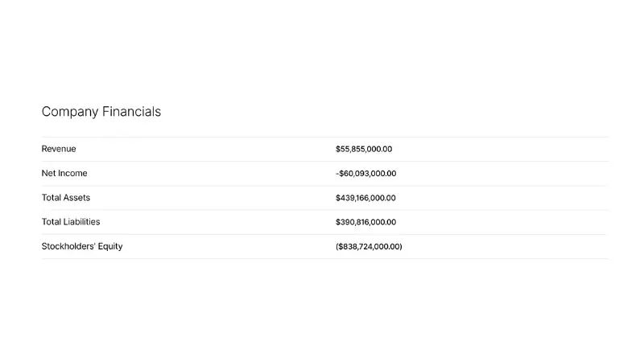The image size is (644, 362).
Task: Click the word Assets in Total Assets
Action: pyautogui.click(x=77, y=198)
